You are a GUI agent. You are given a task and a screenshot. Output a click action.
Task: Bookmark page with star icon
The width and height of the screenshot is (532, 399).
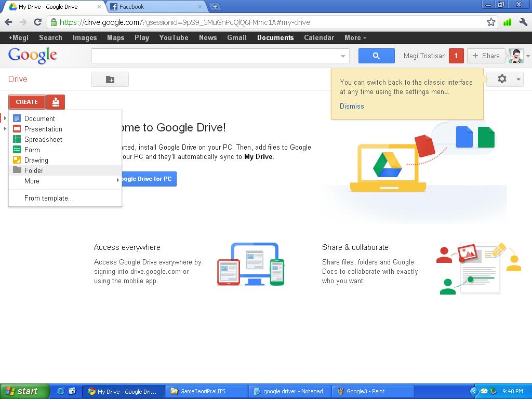coord(490,22)
